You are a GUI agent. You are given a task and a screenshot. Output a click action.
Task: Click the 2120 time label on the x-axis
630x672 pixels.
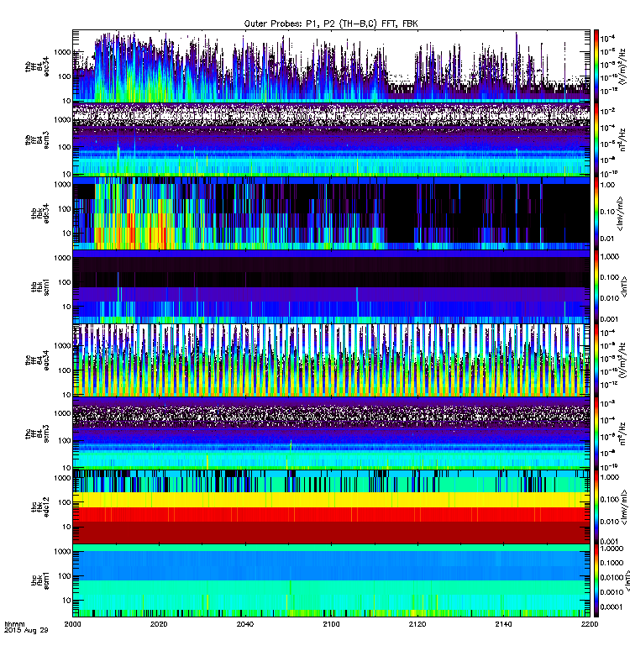[x=417, y=624]
